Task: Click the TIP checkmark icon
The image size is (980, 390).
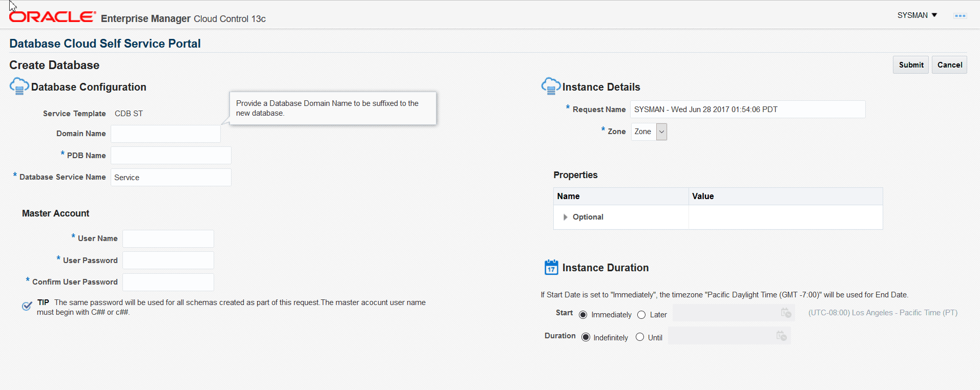Action: (27, 306)
